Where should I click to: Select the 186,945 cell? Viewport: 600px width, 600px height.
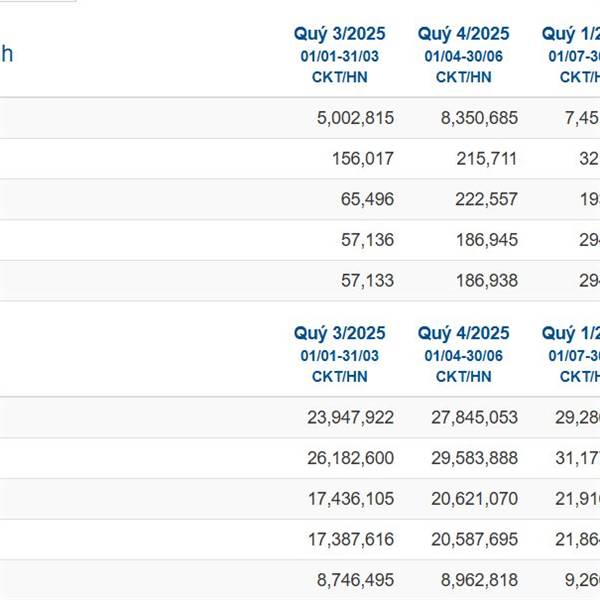487,240
